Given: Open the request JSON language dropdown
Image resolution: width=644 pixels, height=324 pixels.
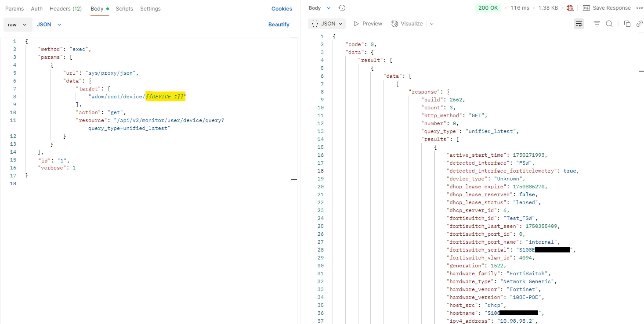Looking at the screenshot, I should (x=49, y=25).
